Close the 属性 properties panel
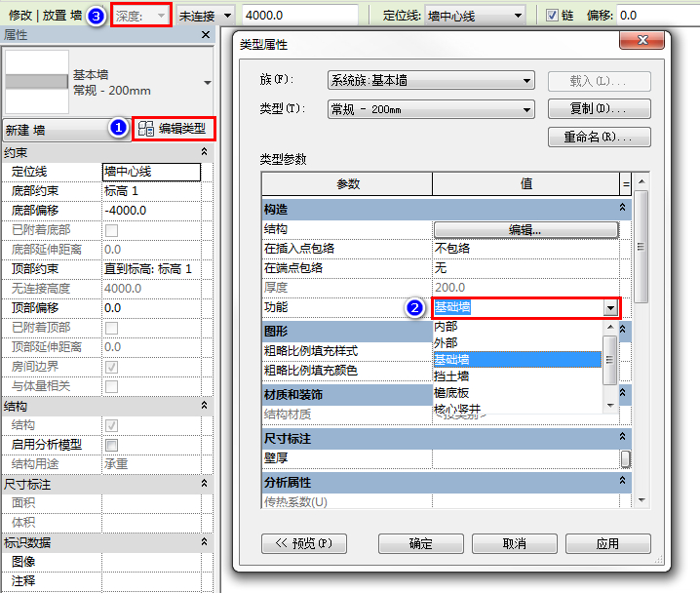 (206, 35)
